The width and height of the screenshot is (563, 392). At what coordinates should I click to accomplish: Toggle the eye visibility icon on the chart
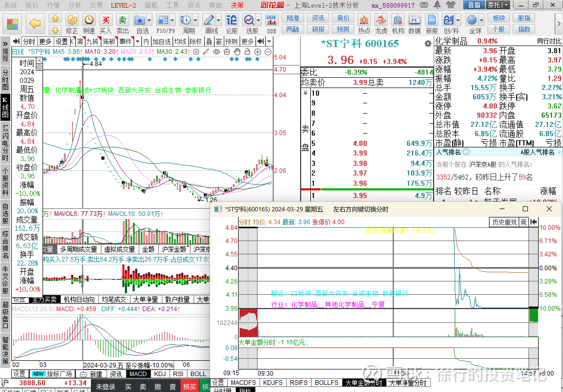tap(217, 52)
